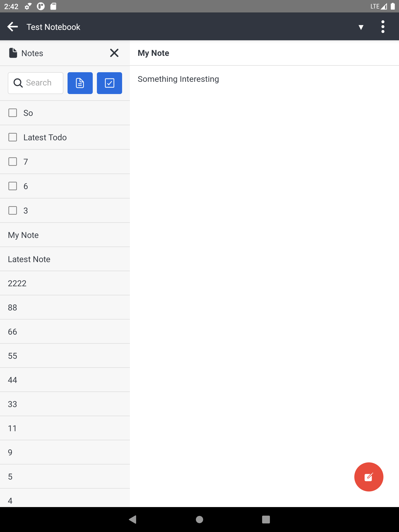Open the note titled '88'
Viewport: 399px width, 532px height.
coord(12,308)
